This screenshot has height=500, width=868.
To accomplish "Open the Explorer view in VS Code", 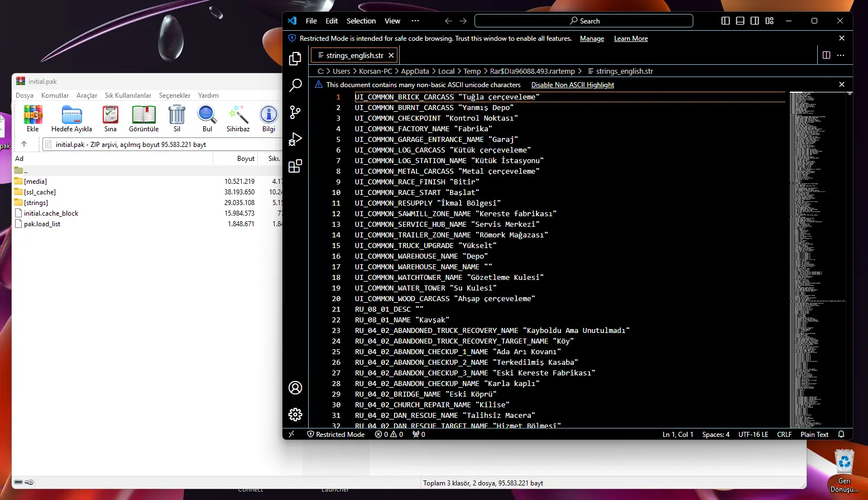I will [x=295, y=59].
